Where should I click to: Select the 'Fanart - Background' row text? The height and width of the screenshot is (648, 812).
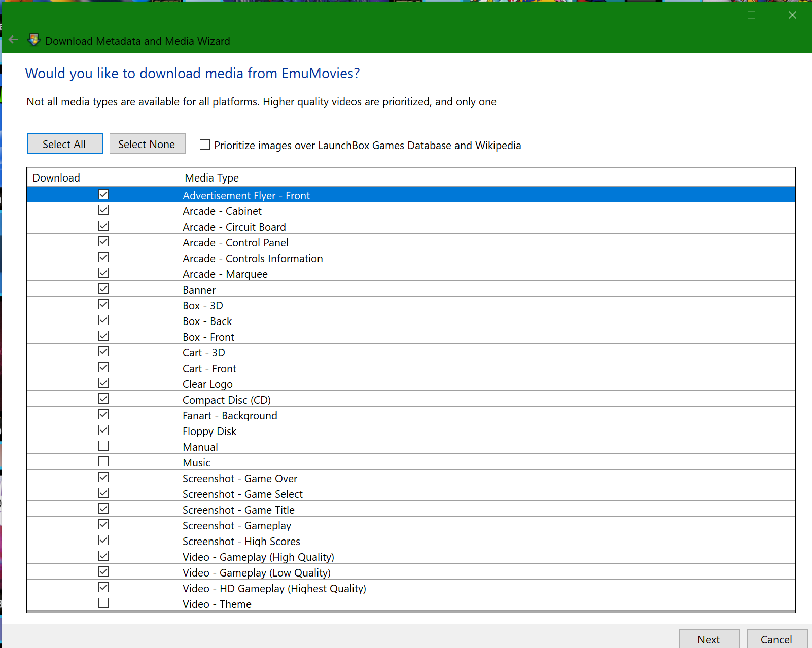point(230,416)
